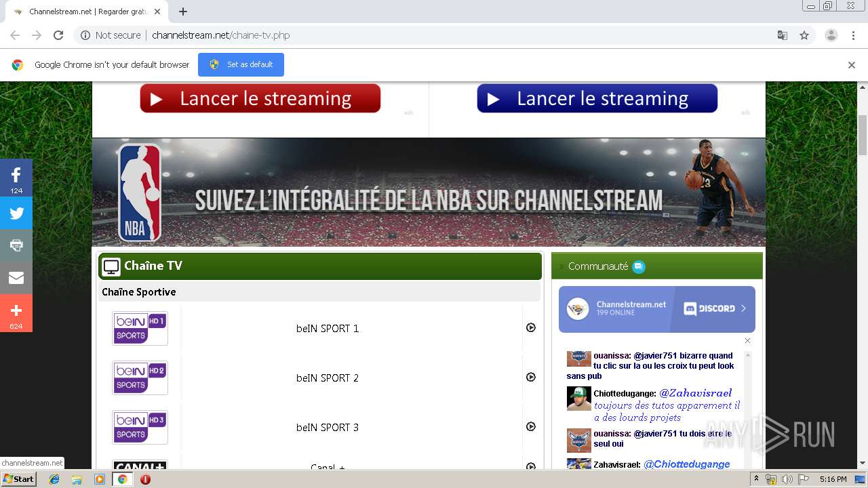
Task: Click the beIN SPORTS HD 2 logo
Action: click(x=140, y=378)
